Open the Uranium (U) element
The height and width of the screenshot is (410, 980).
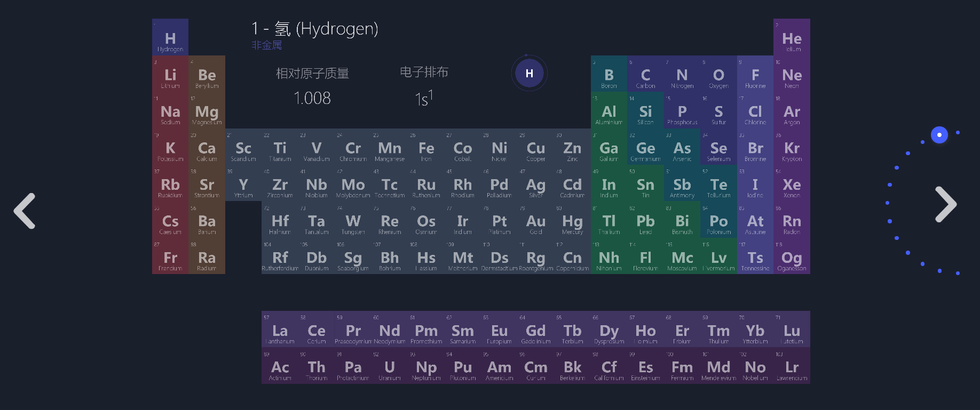pyautogui.click(x=390, y=366)
